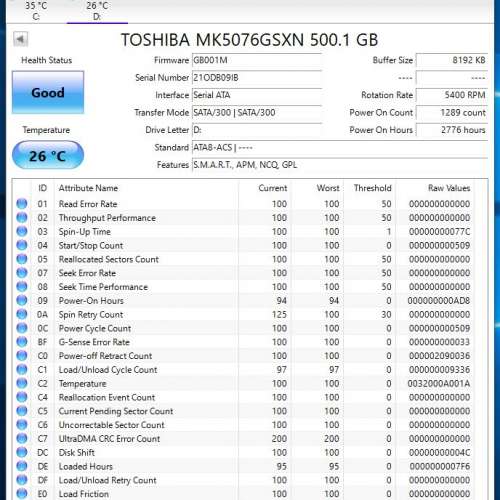Click the status orb for UltraDMA CRC Error Count
The image size is (500, 500).
tap(22, 438)
